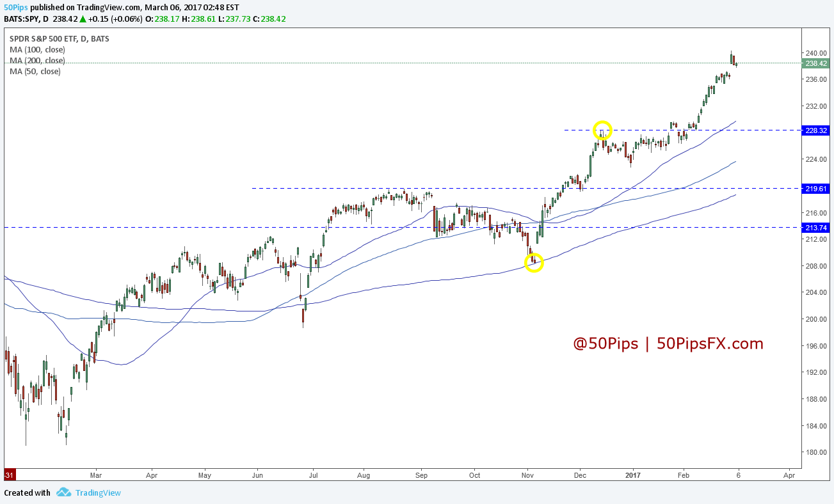Click the C:238.42 close value
This screenshot has width=834, height=504.
[269, 19]
